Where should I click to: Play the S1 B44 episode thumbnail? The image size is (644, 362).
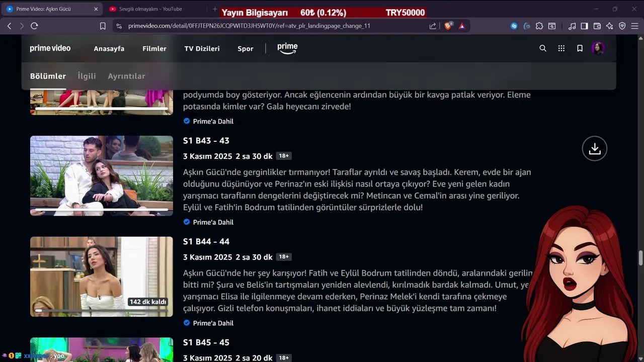click(x=102, y=277)
